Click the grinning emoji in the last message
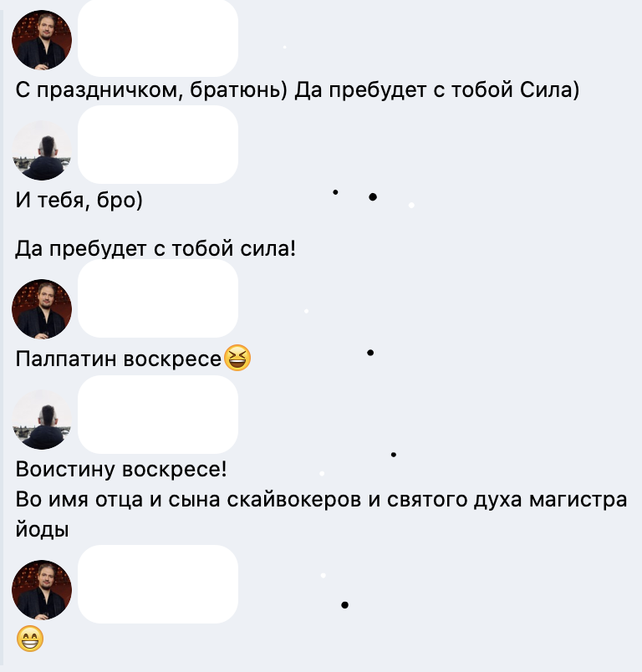This screenshot has width=642, height=672. [30, 639]
